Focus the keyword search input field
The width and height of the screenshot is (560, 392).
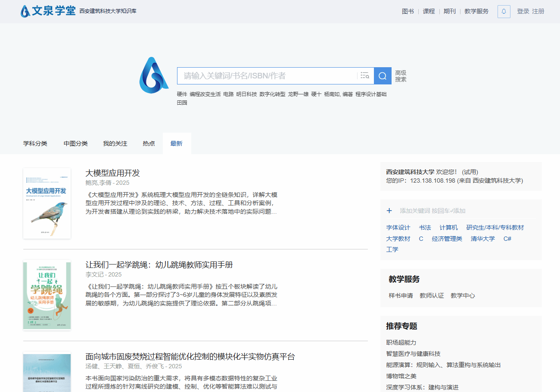tap(267, 76)
